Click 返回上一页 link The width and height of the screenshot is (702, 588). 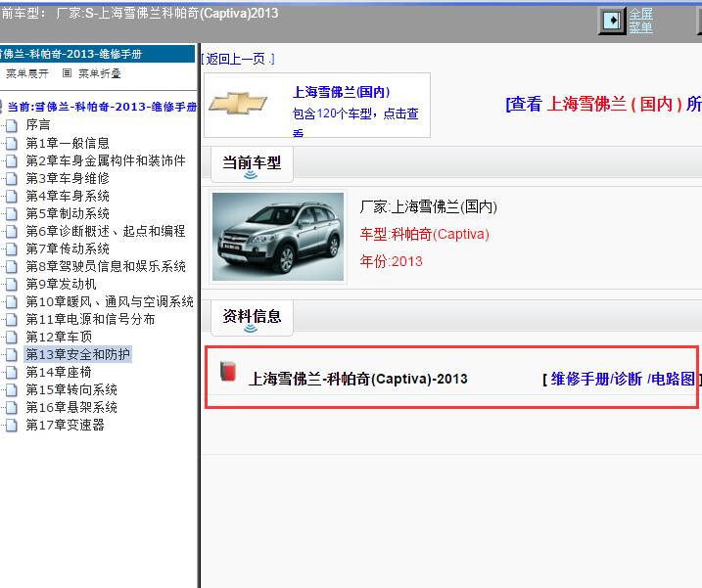238,59
